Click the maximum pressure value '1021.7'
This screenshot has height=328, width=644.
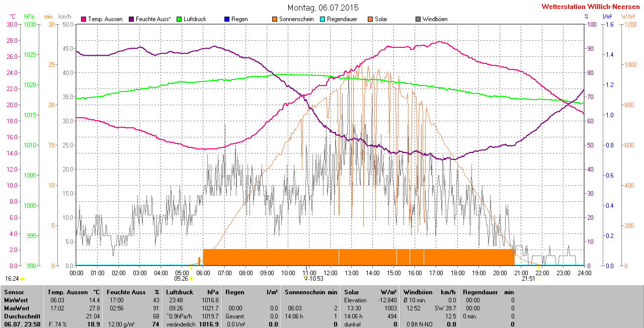point(210,308)
